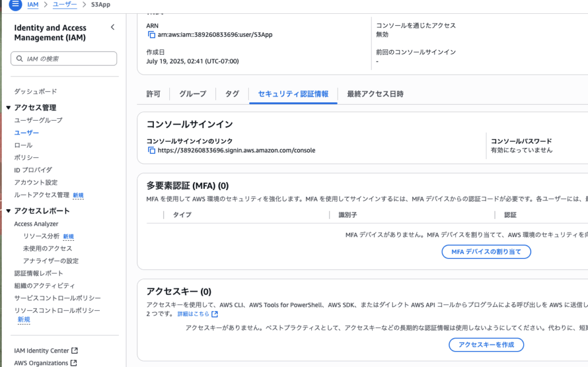Open ユーザーグループ in the sidebar
Viewport: 588px width, 367px height.
(x=38, y=120)
